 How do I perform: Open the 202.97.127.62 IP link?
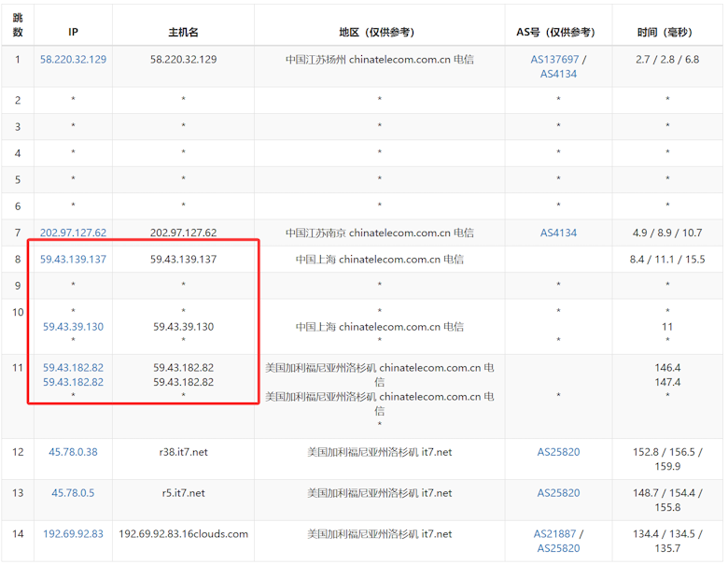(73, 233)
